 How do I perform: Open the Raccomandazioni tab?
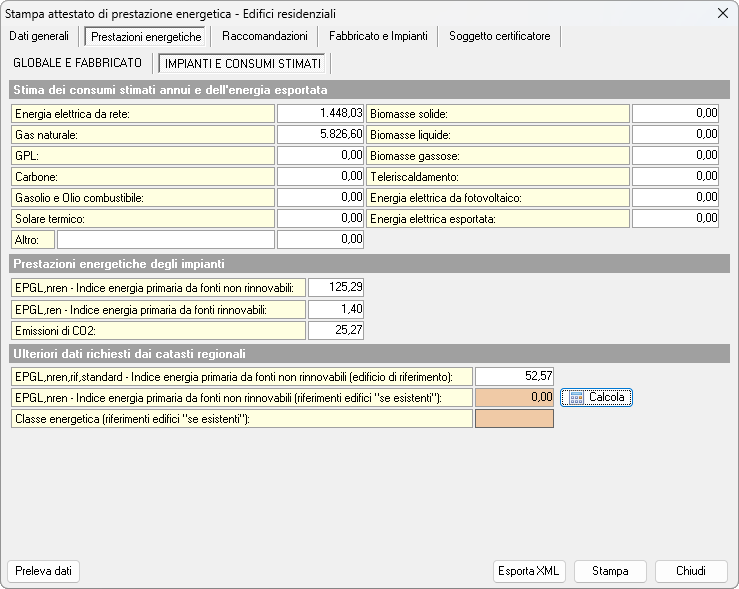point(264,36)
